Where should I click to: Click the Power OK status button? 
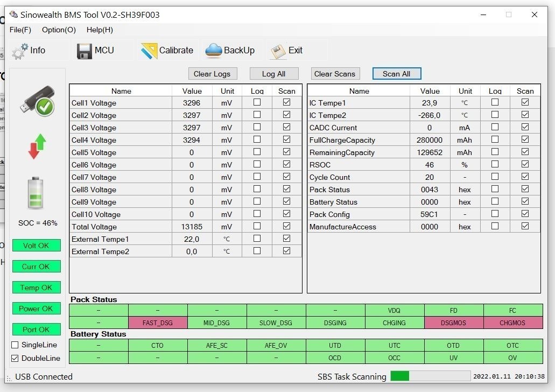36,309
